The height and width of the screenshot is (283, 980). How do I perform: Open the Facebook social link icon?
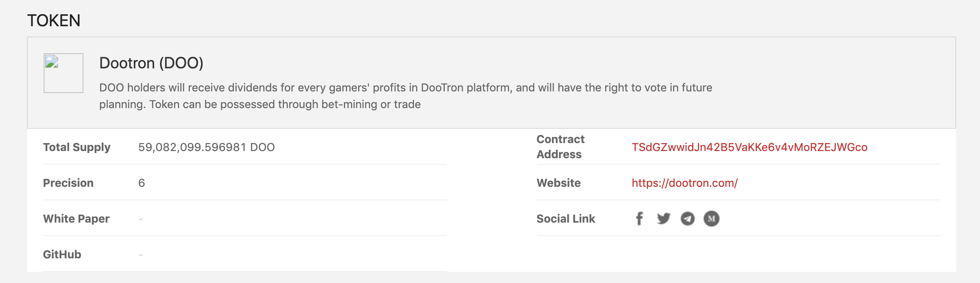click(639, 219)
